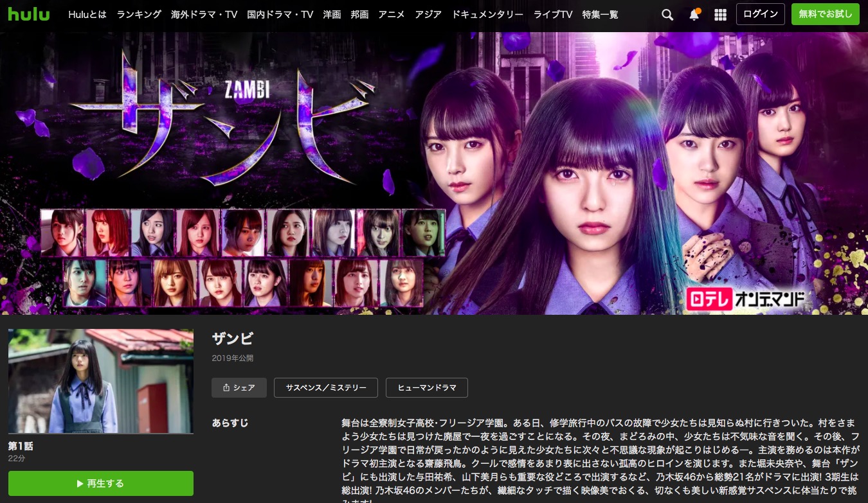Open the 邦画 category
Image resolution: width=868 pixels, height=503 pixels.
359,14
